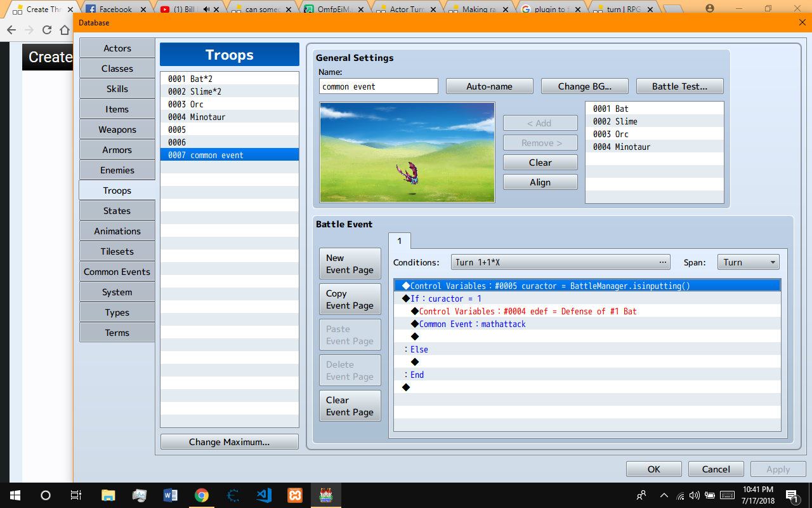Click the bat enemy in battle preview
812x508 pixels.
point(407,173)
